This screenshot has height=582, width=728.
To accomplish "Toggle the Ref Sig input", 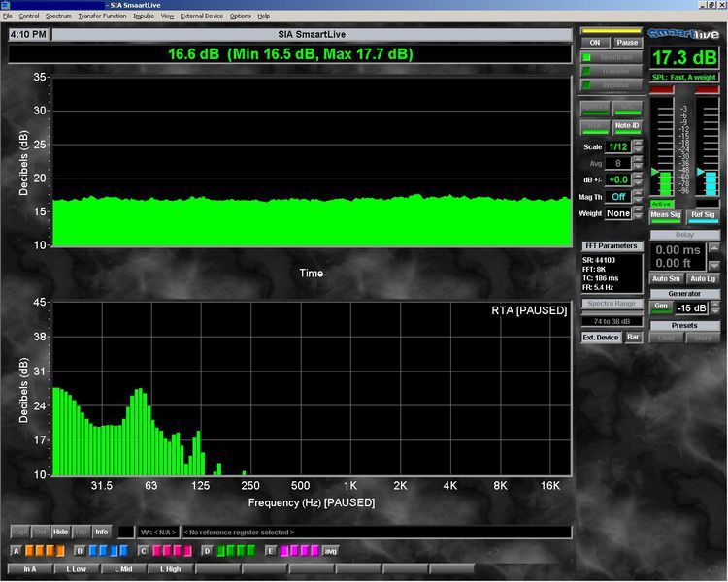I will click(x=703, y=215).
